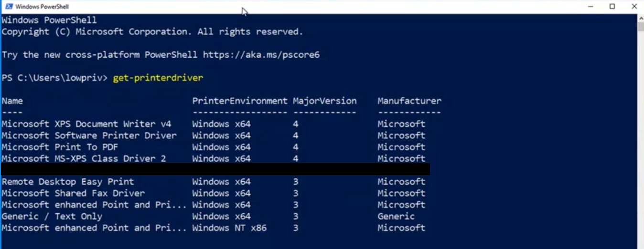Click the Name column header
Image resolution: width=644 pixels, height=249 pixels.
[x=12, y=101]
